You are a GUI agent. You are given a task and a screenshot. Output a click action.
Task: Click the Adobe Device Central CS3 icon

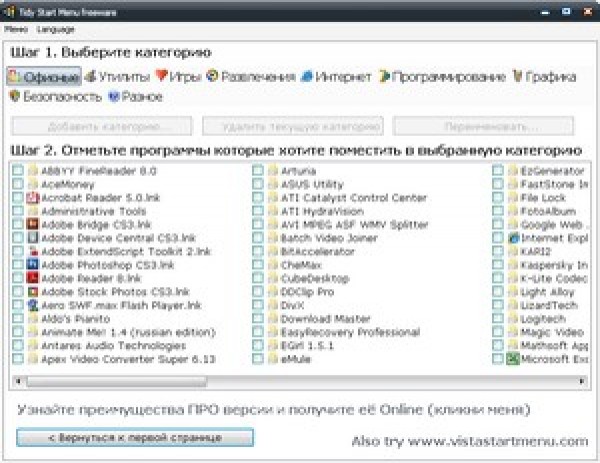[x=33, y=238]
